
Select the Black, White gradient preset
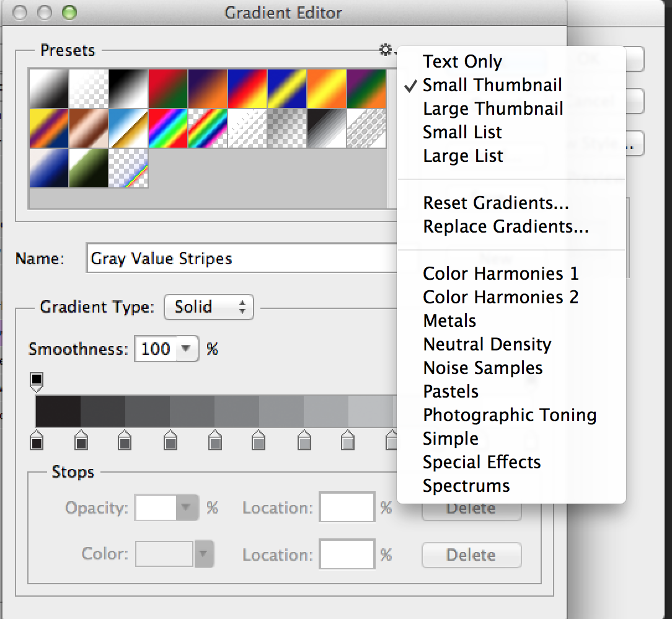click(128, 88)
